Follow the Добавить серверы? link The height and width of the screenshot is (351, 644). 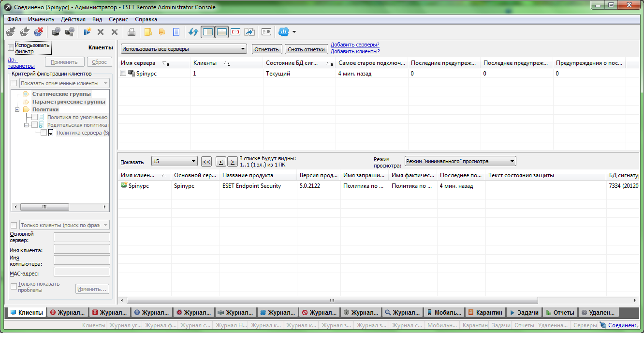(355, 45)
